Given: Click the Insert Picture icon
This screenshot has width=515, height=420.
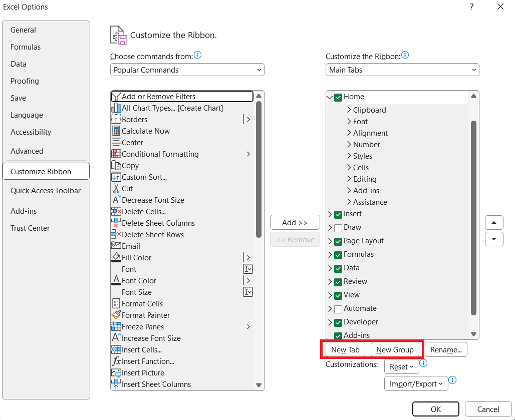Looking at the screenshot, I should coord(116,372).
